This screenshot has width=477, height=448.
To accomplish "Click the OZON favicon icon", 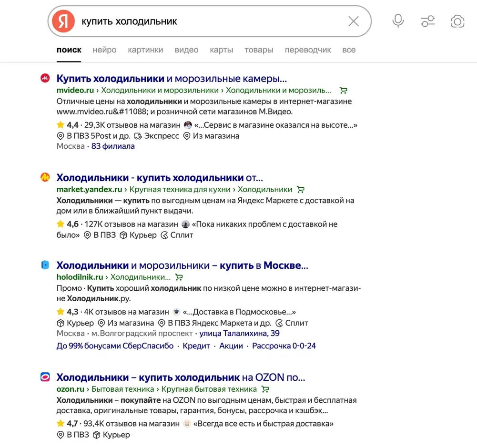I will pos(45,377).
